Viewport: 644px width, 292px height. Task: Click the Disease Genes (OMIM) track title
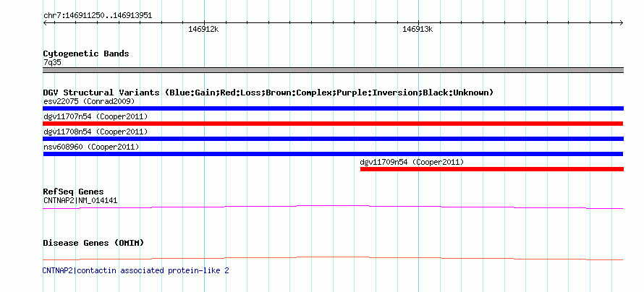point(93,243)
